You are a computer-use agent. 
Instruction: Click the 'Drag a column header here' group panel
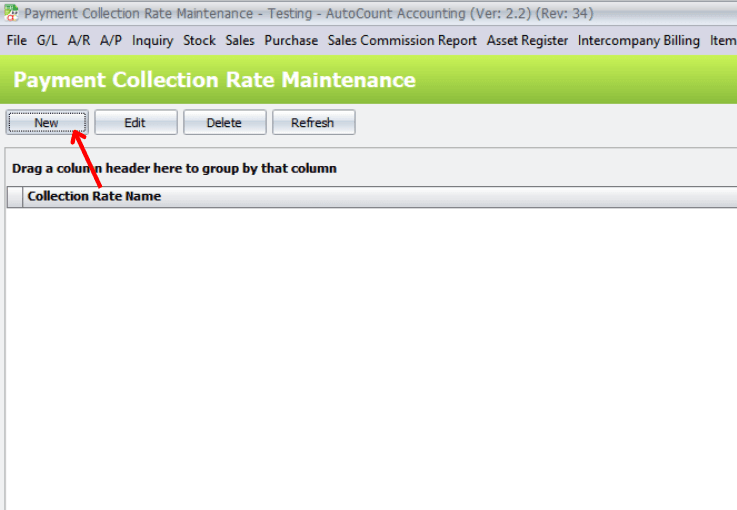(x=372, y=168)
